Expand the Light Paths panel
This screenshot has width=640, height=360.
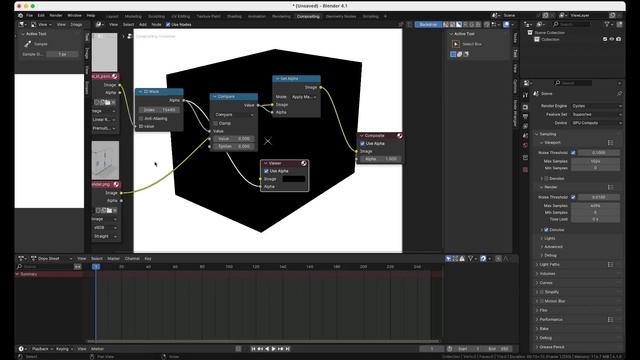click(549, 264)
